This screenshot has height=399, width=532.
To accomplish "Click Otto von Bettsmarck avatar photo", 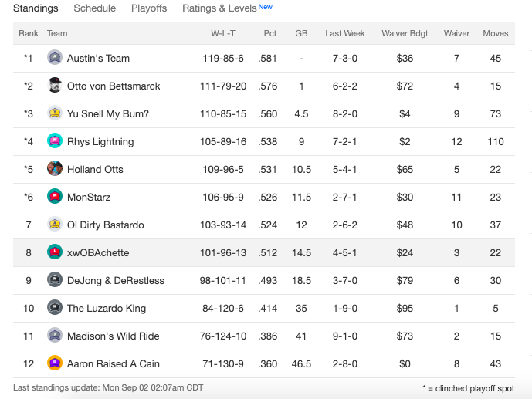I will 55,86.
